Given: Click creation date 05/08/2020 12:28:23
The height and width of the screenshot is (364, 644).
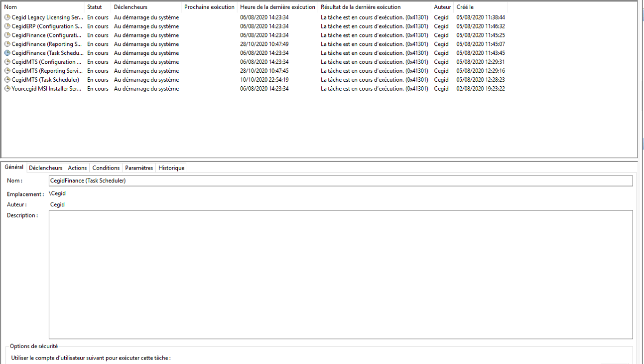Looking at the screenshot, I should coord(481,80).
